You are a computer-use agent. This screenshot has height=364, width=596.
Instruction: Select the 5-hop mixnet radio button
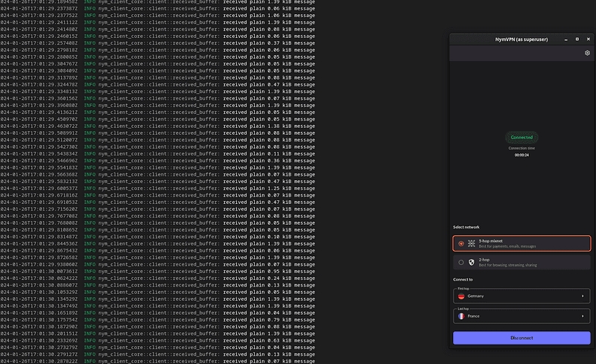(460, 243)
